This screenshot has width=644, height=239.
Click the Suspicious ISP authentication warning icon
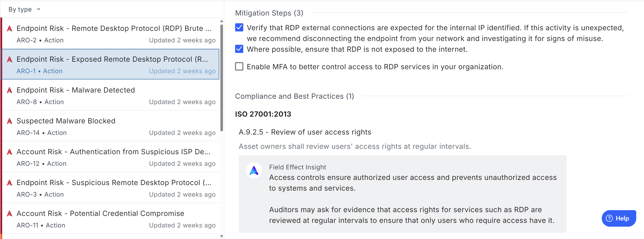[x=10, y=152]
